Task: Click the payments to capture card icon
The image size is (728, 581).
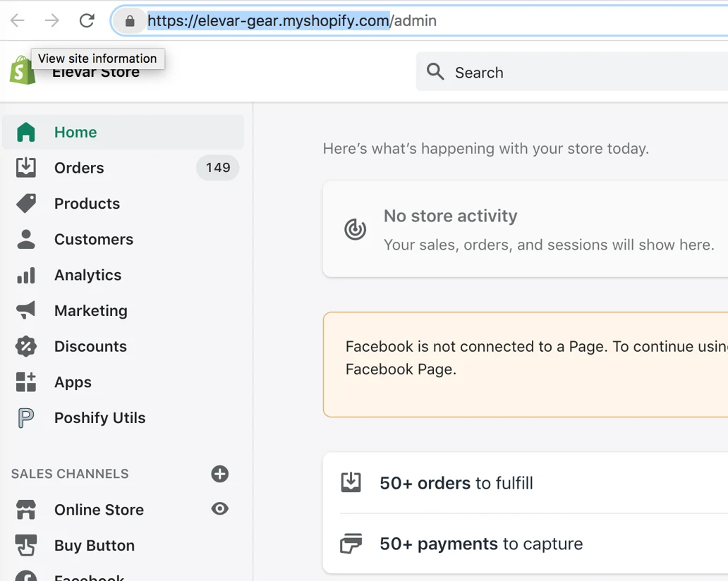Action: (x=351, y=544)
